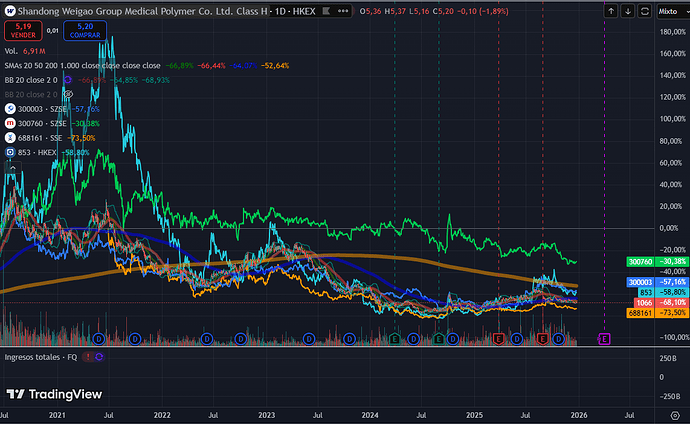
Task: Show the hidden BB 20 close indicator via eye icon
Action: click(68, 94)
